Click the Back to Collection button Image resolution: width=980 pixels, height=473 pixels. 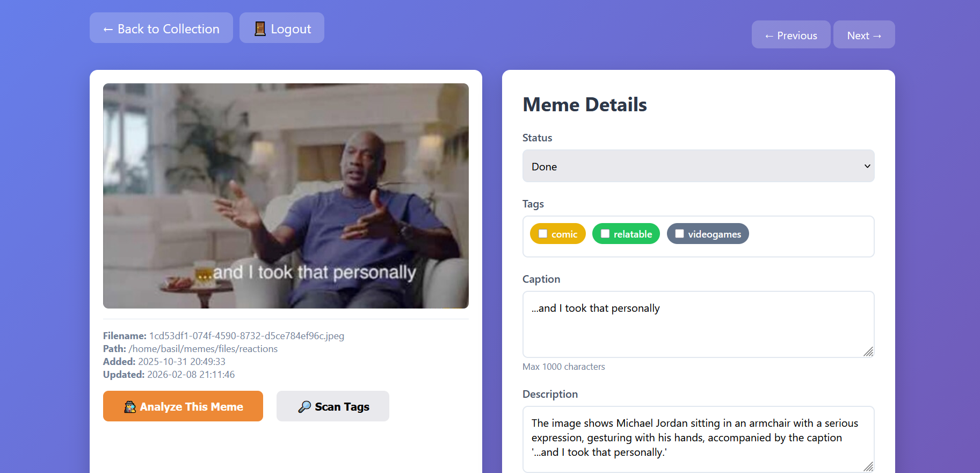click(x=161, y=28)
